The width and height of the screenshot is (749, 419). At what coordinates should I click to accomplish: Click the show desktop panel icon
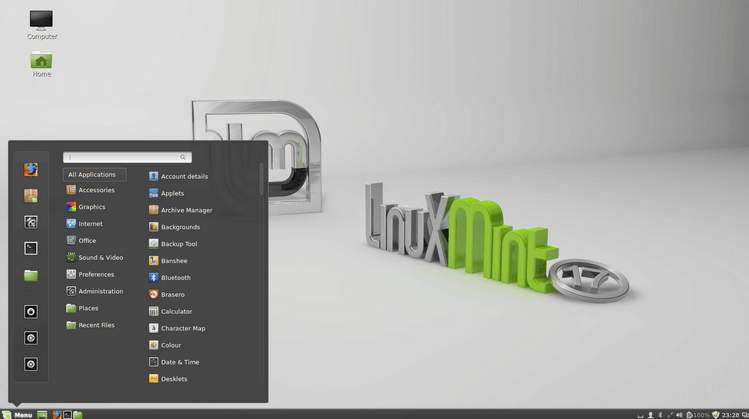42,415
